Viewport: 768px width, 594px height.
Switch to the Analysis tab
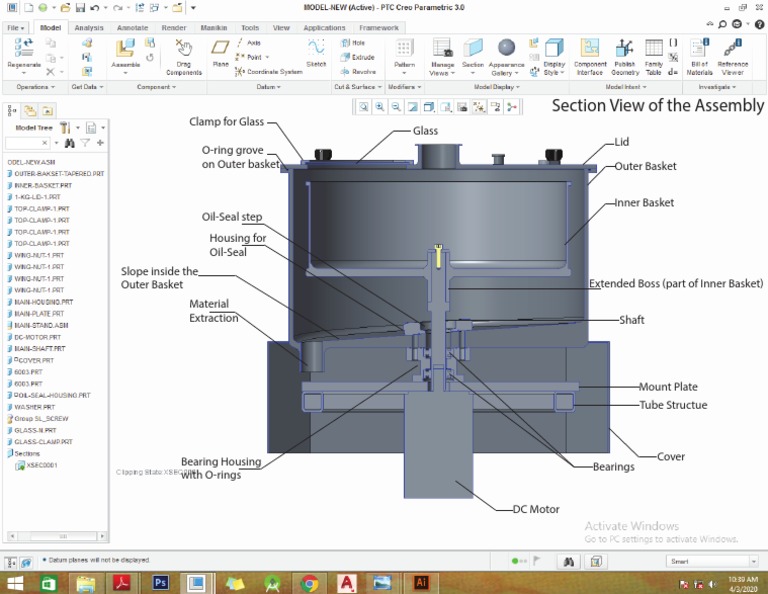pos(89,28)
